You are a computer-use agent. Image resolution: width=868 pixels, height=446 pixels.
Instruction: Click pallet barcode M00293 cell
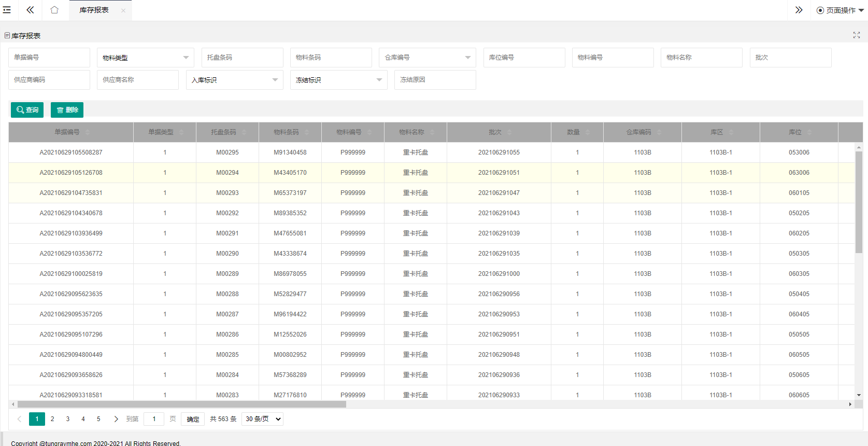pos(227,193)
